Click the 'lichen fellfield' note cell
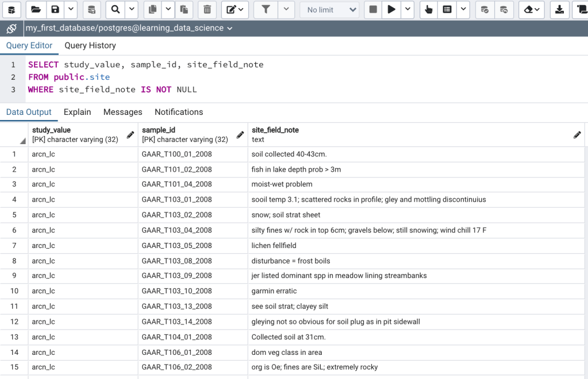The image size is (588, 379). coord(274,245)
